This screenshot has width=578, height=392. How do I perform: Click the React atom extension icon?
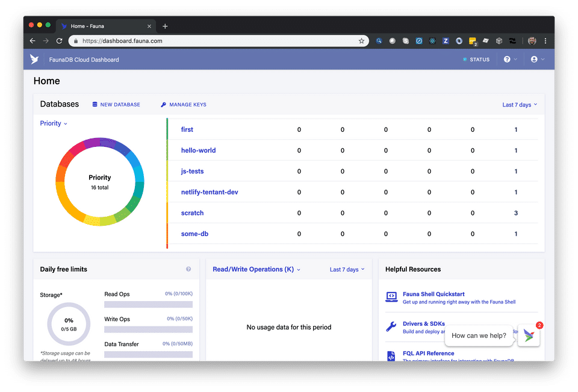[432, 41]
